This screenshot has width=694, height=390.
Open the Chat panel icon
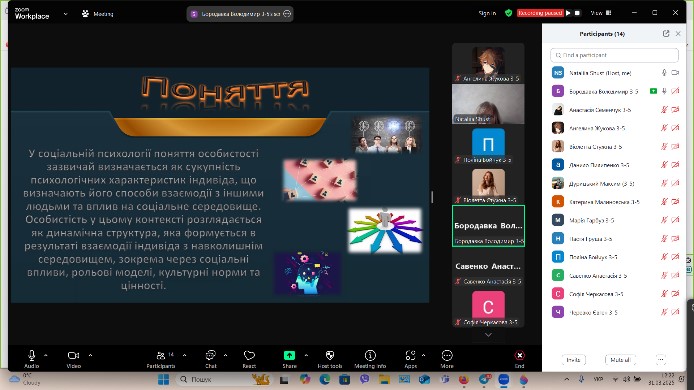[211, 355]
